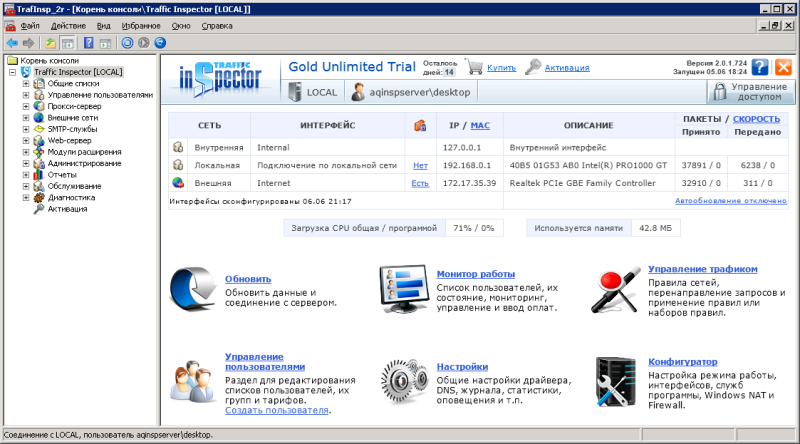This screenshot has height=444, width=800.
Task: Click the Back arrow toolbar icon
Action: tap(12, 43)
